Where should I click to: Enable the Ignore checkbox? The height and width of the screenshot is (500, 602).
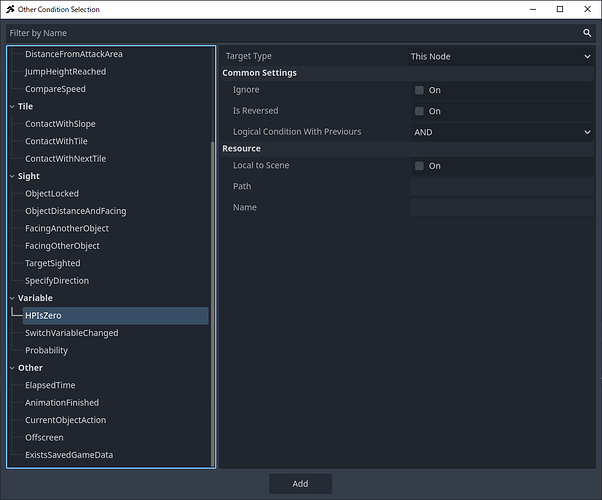tap(420, 90)
